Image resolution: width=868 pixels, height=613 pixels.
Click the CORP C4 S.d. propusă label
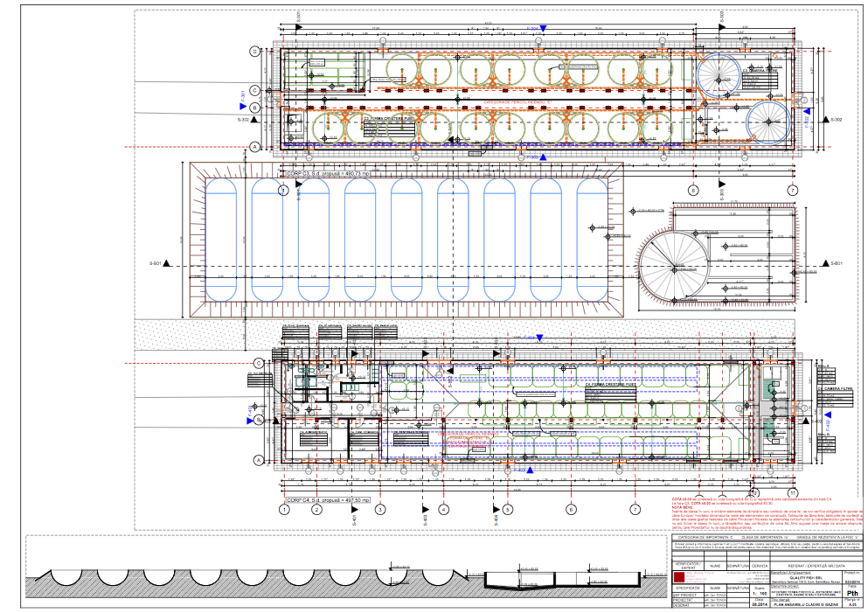coord(327,501)
